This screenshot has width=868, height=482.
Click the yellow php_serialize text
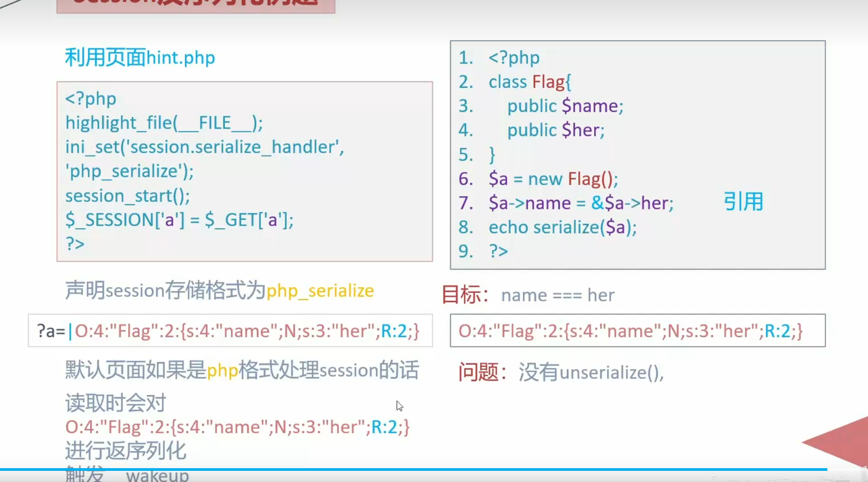click(x=320, y=291)
